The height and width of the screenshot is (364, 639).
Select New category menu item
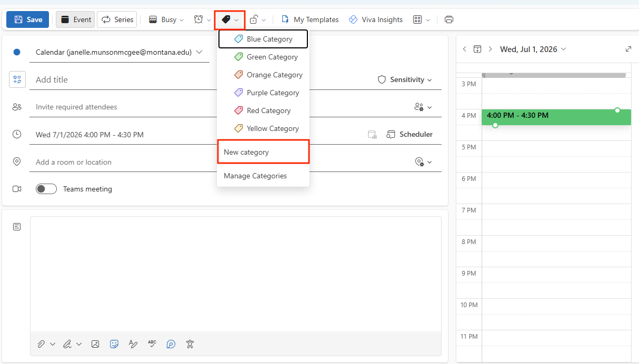pos(263,152)
